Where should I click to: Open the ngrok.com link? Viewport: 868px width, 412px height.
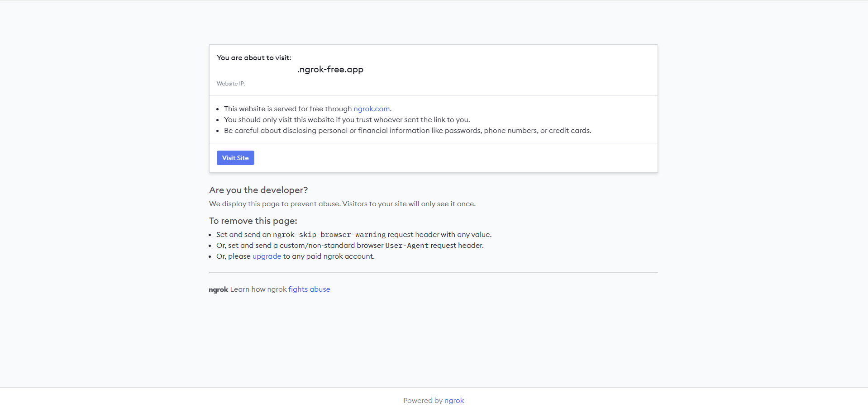tap(372, 109)
